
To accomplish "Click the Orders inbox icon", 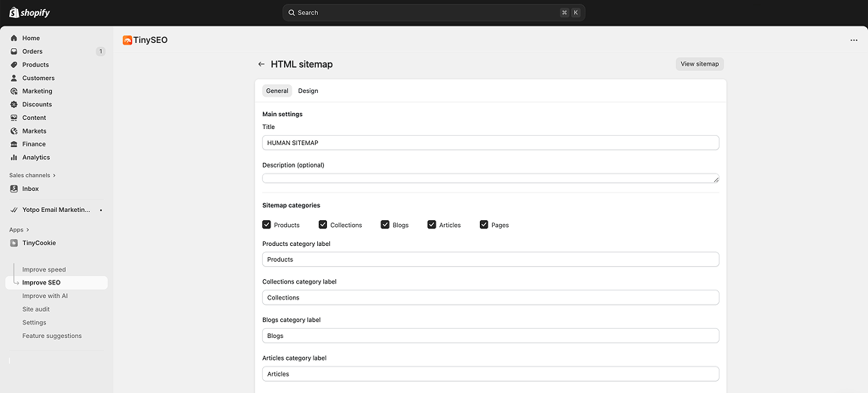I will pos(14,51).
